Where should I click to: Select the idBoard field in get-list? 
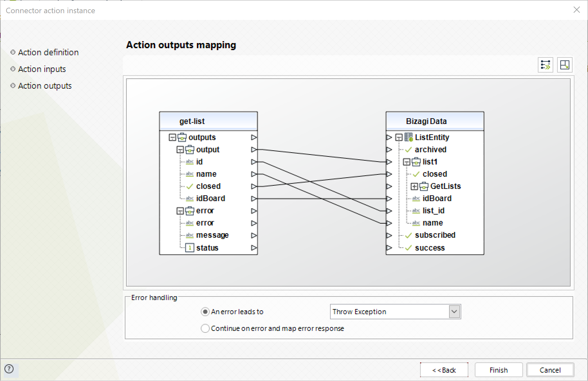click(210, 199)
